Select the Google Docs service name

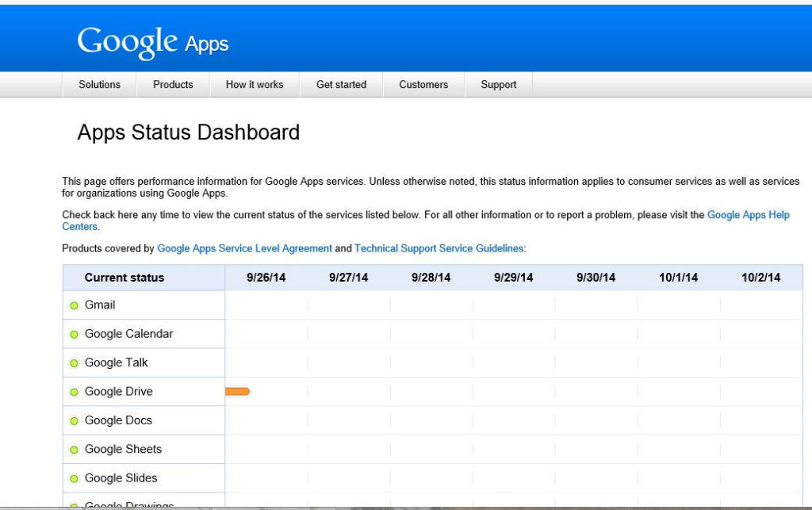click(x=119, y=420)
